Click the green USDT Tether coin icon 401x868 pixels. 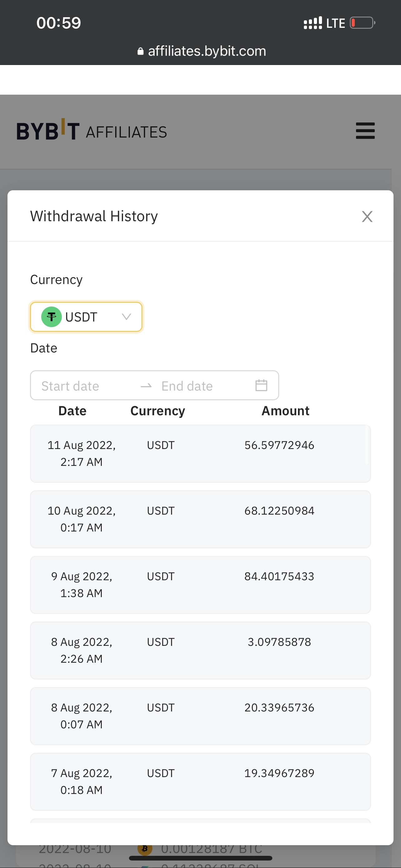[x=51, y=317]
